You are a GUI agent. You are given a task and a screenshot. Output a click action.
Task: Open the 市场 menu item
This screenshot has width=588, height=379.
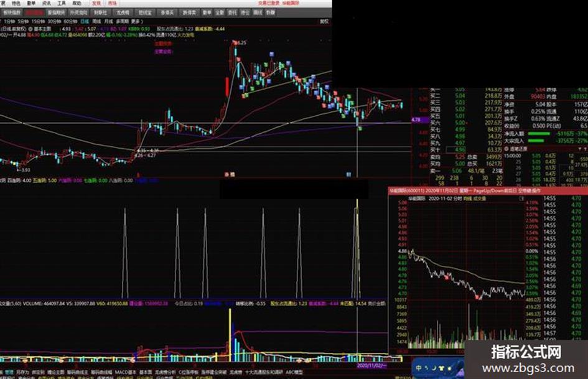click(112, 3)
